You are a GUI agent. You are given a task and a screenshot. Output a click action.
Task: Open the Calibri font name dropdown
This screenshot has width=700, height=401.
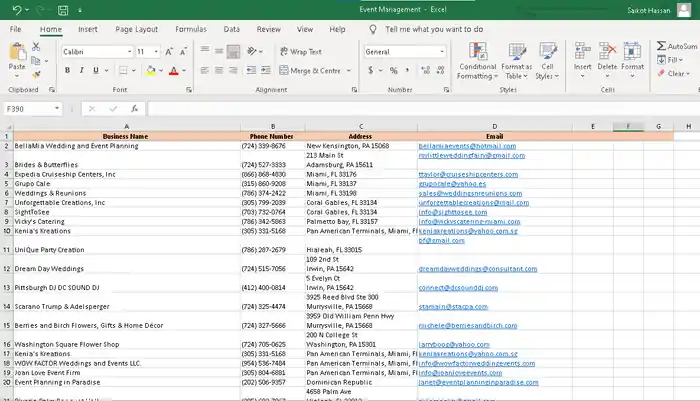129,52
